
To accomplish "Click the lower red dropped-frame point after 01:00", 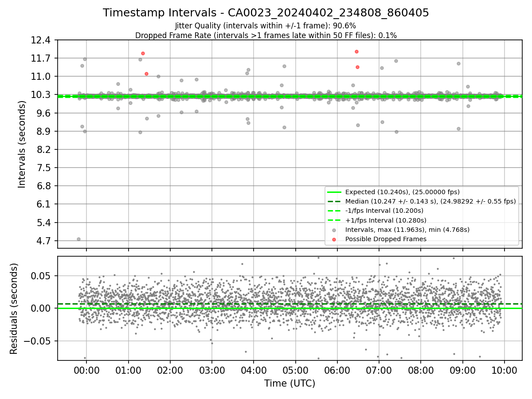I will pyautogui.click(x=146, y=74).
